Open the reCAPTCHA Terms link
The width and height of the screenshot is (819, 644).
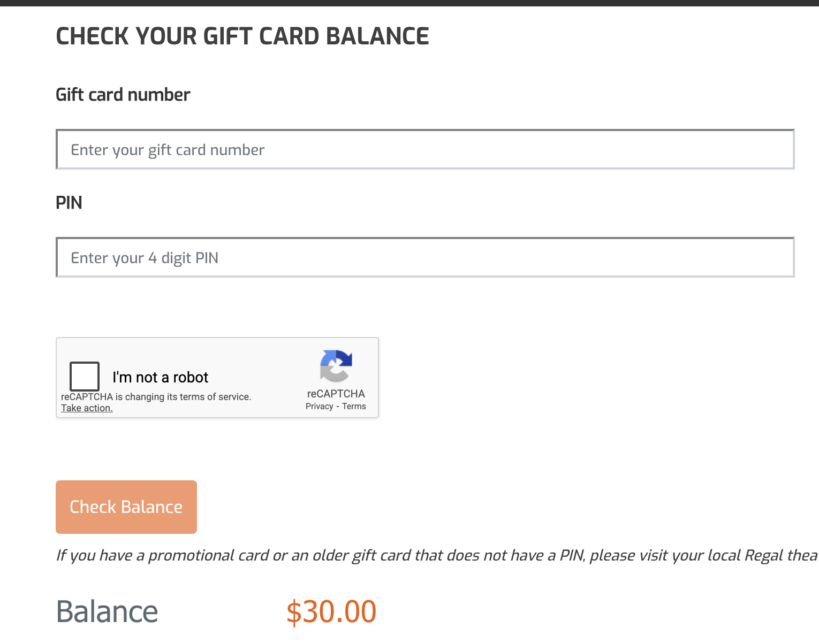pyautogui.click(x=354, y=407)
